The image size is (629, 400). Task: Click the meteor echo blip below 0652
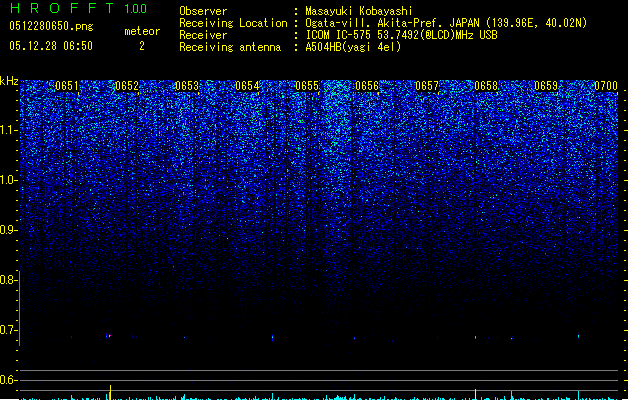[x=108, y=336]
